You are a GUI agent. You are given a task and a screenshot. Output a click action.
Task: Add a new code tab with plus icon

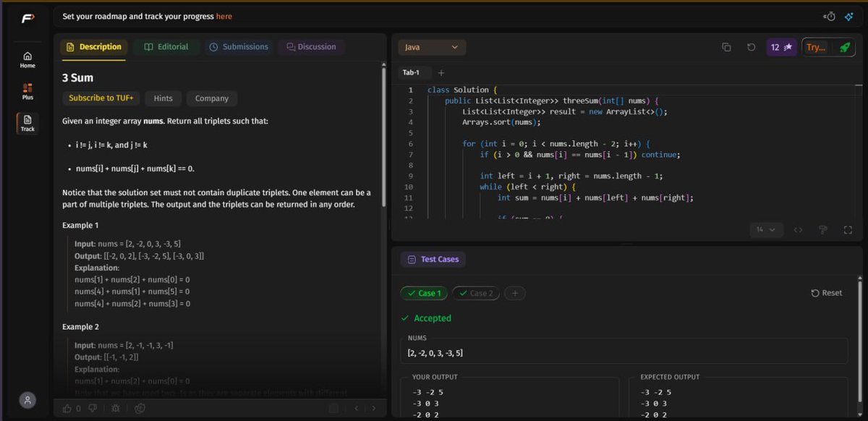point(441,72)
